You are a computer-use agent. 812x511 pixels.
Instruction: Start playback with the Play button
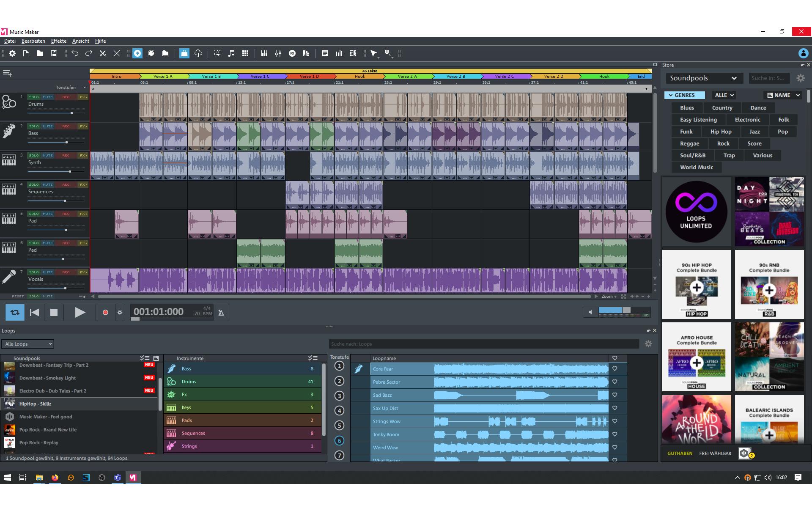coord(80,313)
